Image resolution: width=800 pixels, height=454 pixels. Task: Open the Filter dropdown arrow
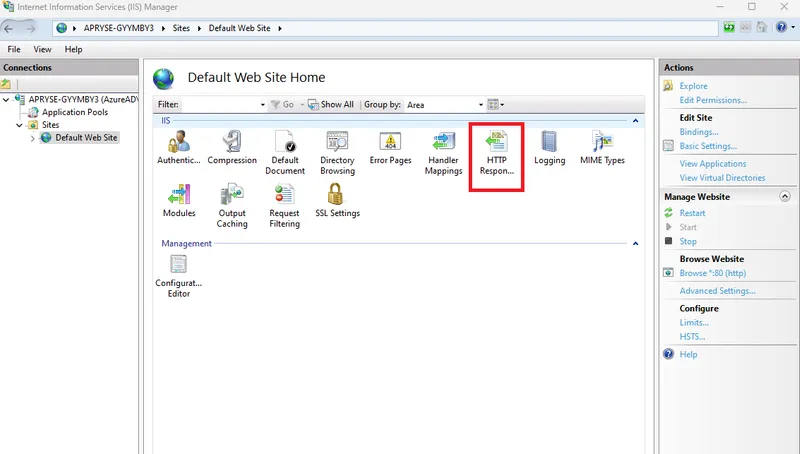coord(263,105)
